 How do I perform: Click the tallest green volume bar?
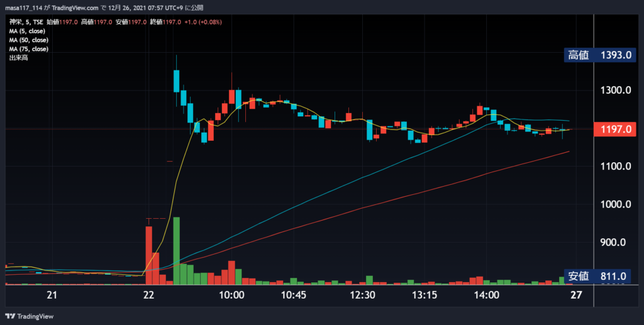pos(177,251)
